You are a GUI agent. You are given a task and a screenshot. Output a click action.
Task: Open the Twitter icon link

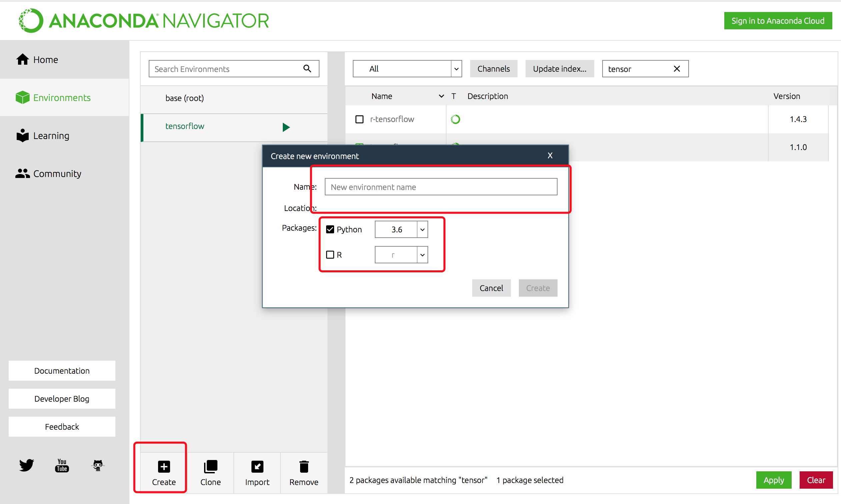click(26, 465)
